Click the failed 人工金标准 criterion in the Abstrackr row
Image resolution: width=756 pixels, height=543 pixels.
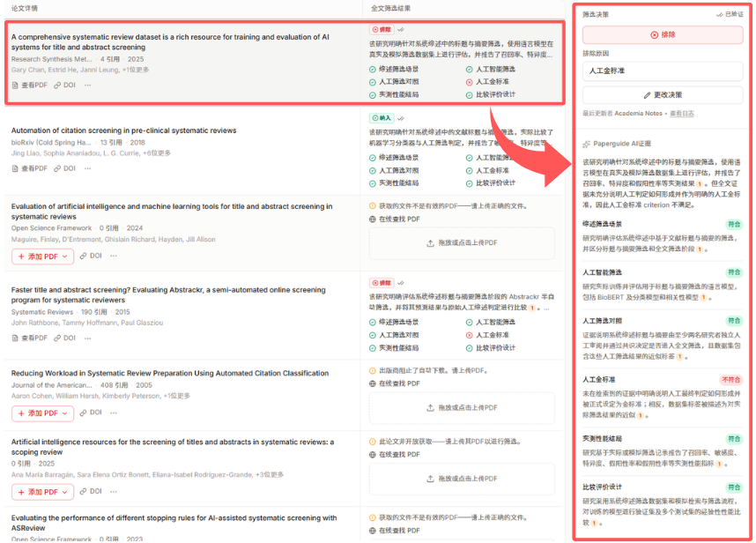point(487,335)
